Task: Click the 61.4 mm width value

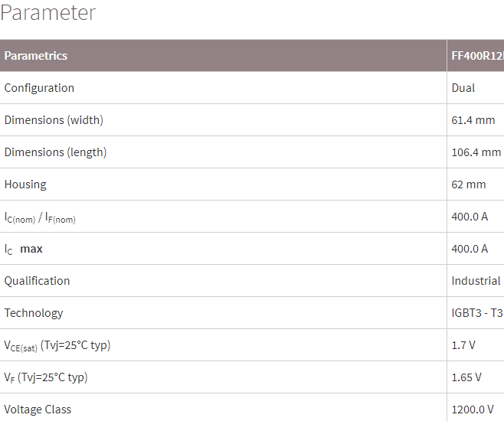Action: tap(473, 120)
